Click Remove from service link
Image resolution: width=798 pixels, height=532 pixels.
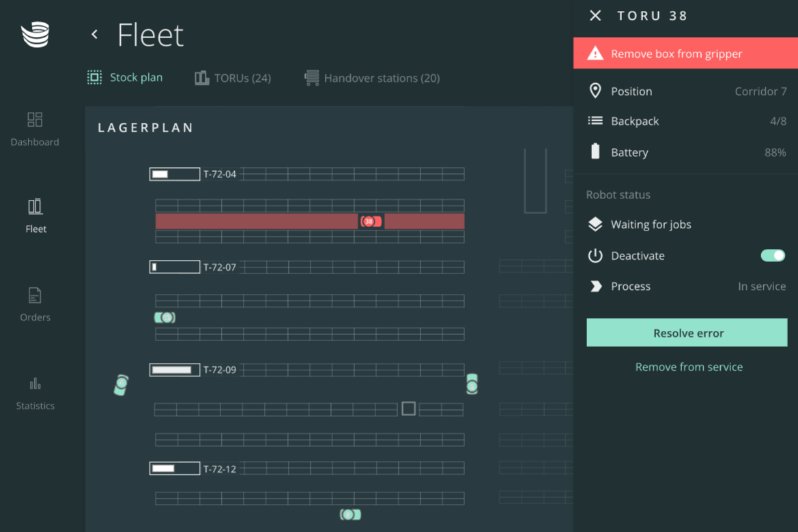pos(688,367)
